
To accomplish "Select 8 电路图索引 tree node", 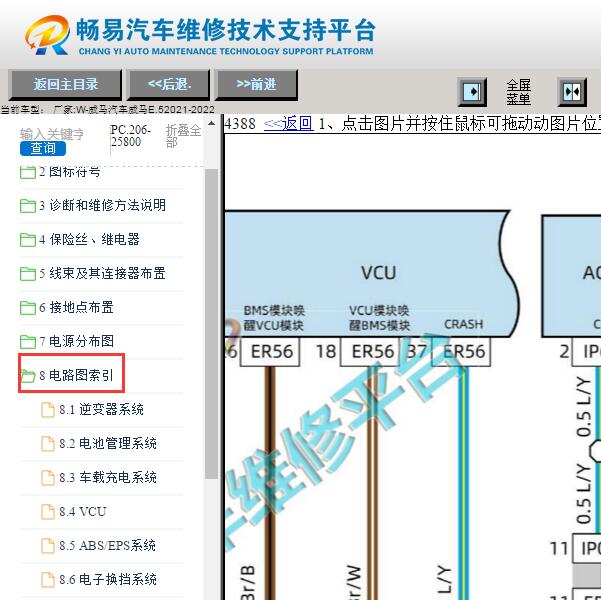I will 76,375.
